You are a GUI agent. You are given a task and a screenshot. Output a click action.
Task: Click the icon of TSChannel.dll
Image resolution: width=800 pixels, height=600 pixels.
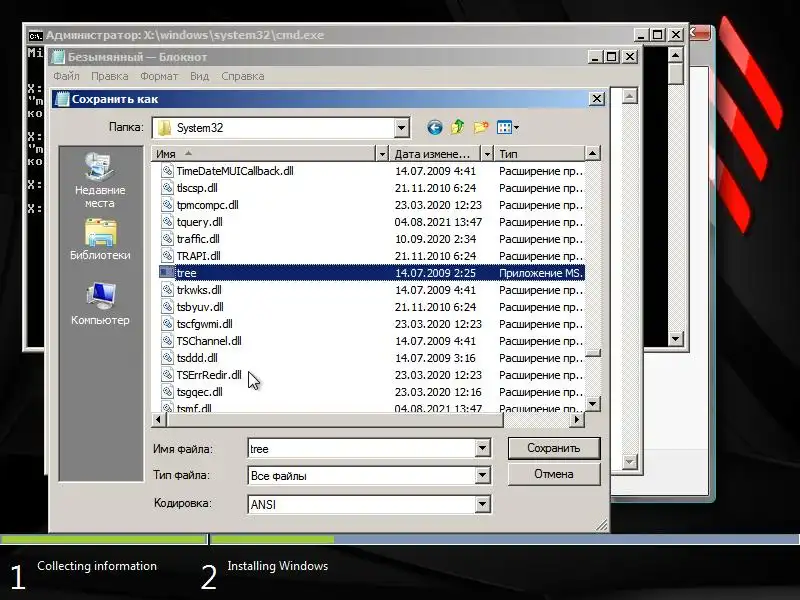click(167, 341)
